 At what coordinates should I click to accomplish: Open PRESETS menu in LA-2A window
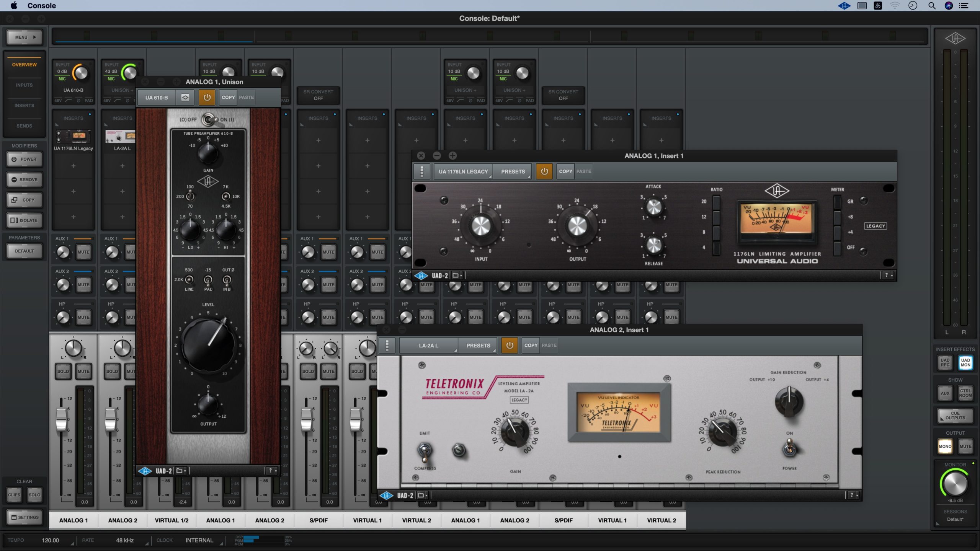click(x=478, y=345)
